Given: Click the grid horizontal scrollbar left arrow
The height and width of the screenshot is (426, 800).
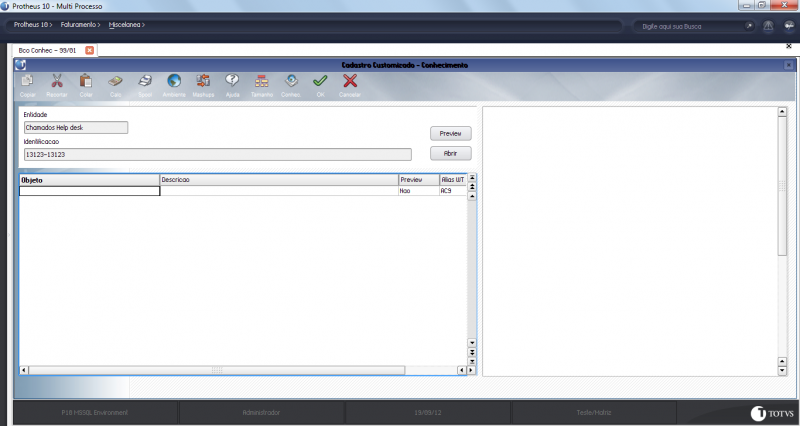Looking at the screenshot, I should (x=24, y=370).
